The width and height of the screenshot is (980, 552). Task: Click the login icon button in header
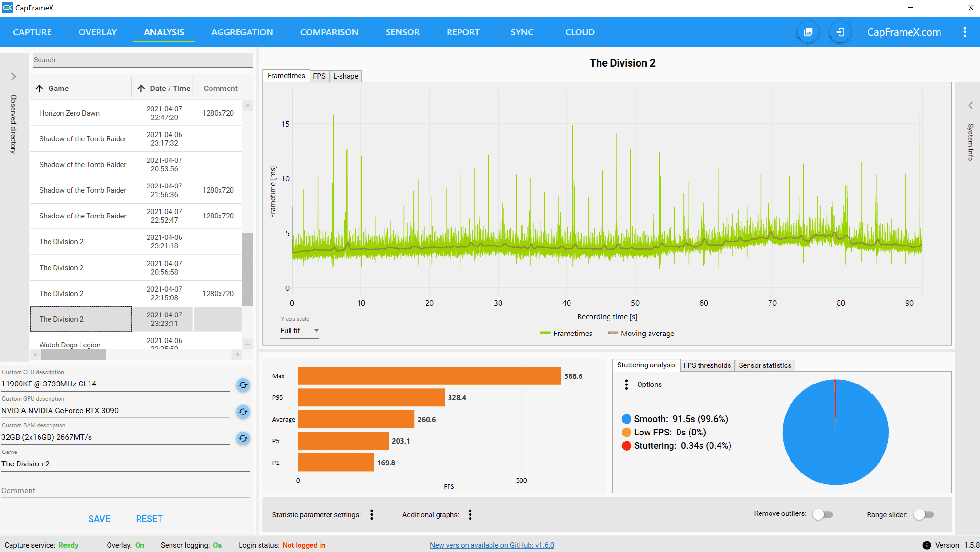pos(840,32)
